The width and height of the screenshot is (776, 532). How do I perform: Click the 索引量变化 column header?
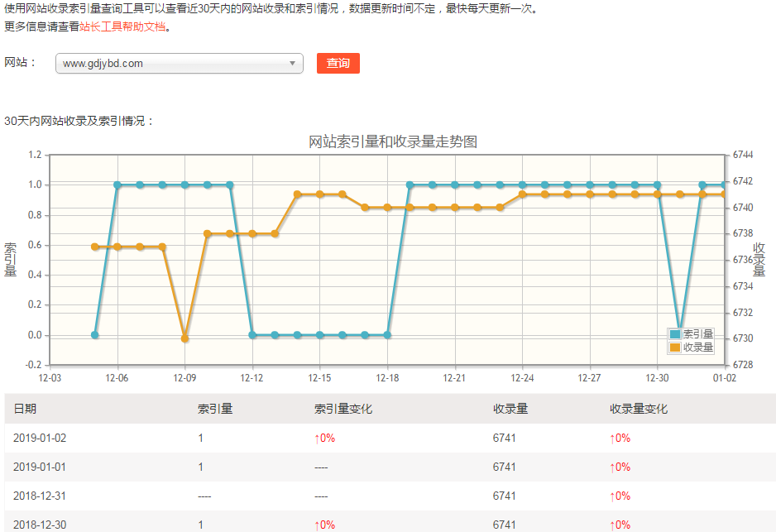(343, 409)
